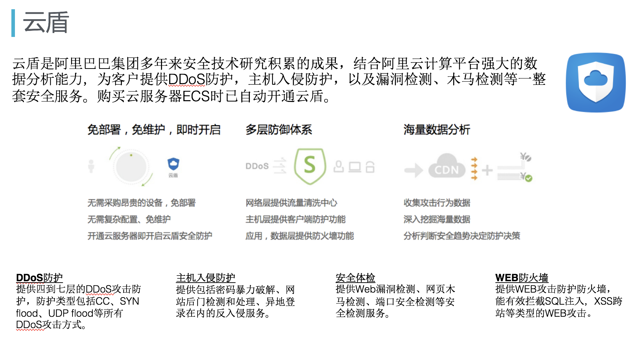Screen dimensions: 644x343
Task: Click the gray person icon beside the dial
Action: click(91, 166)
